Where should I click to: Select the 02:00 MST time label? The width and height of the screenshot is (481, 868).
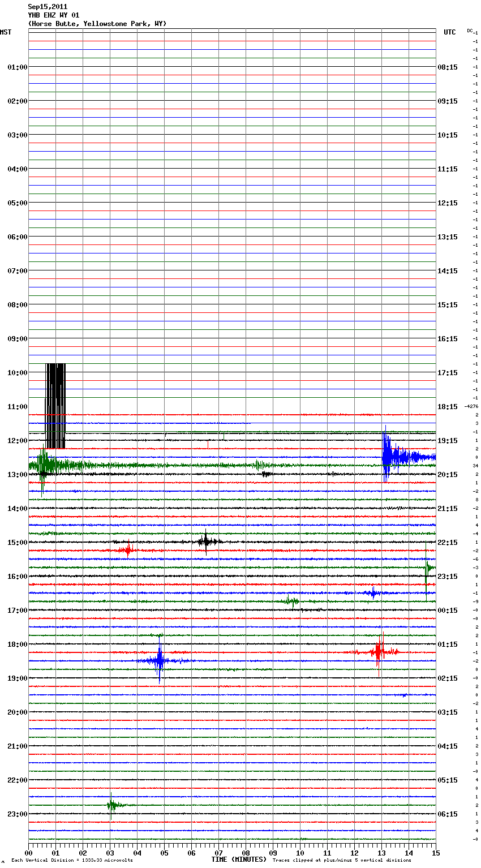point(18,101)
